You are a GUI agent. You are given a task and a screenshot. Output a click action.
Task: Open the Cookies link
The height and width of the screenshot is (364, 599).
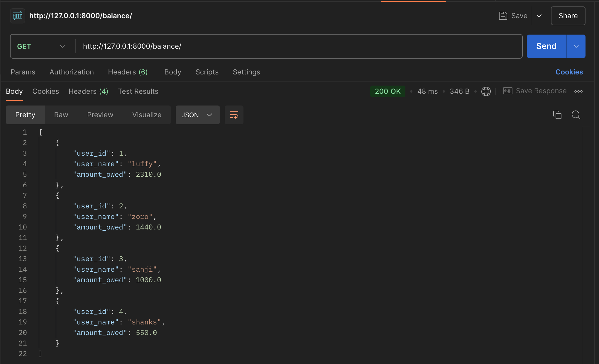click(569, 72)
